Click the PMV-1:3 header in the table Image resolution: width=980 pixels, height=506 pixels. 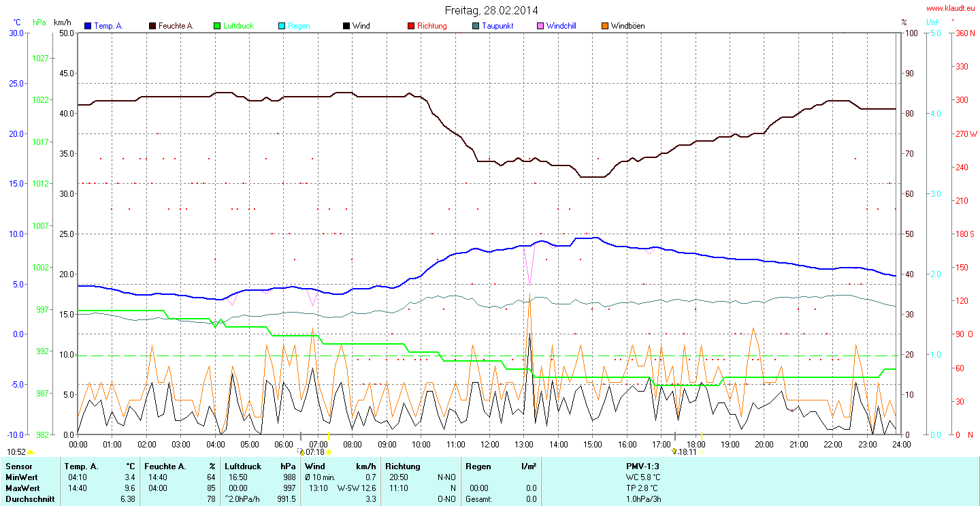click(642, 467)
